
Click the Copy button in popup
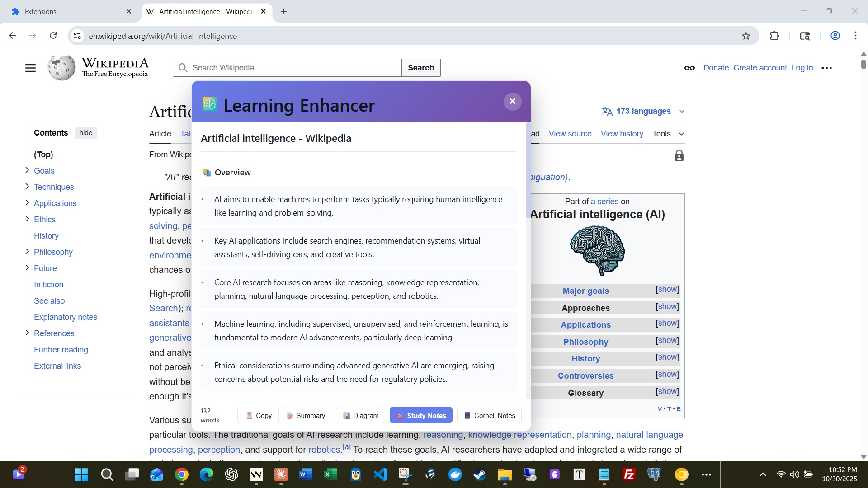(x=259, y=415)
